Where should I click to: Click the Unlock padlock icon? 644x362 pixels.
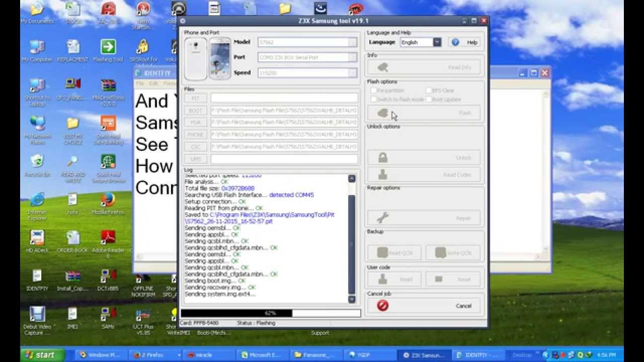tap(383, 157)
